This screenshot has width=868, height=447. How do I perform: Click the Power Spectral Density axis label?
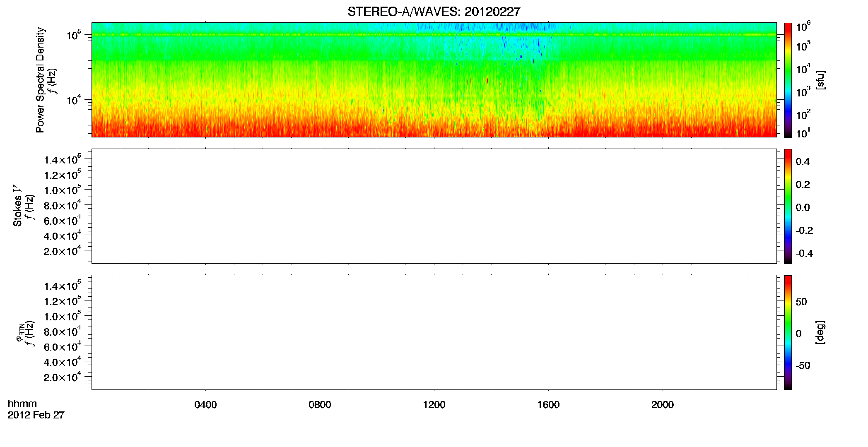tap(40, 80)
